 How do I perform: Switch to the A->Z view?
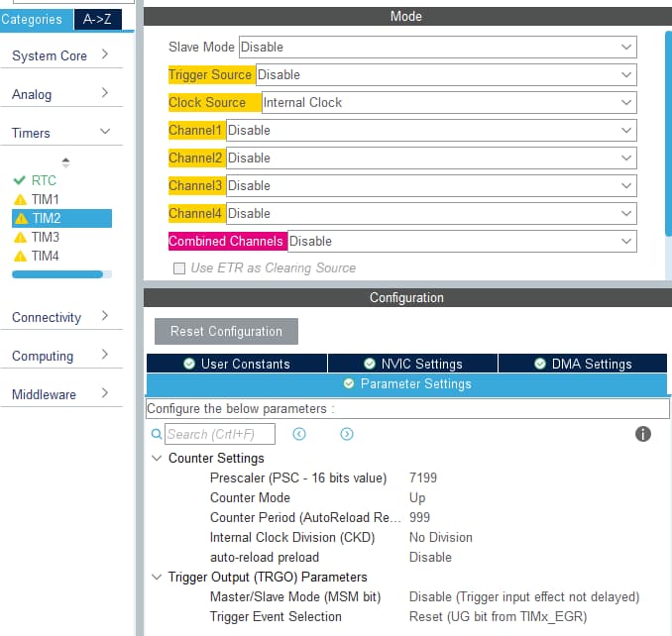point(97,19)
